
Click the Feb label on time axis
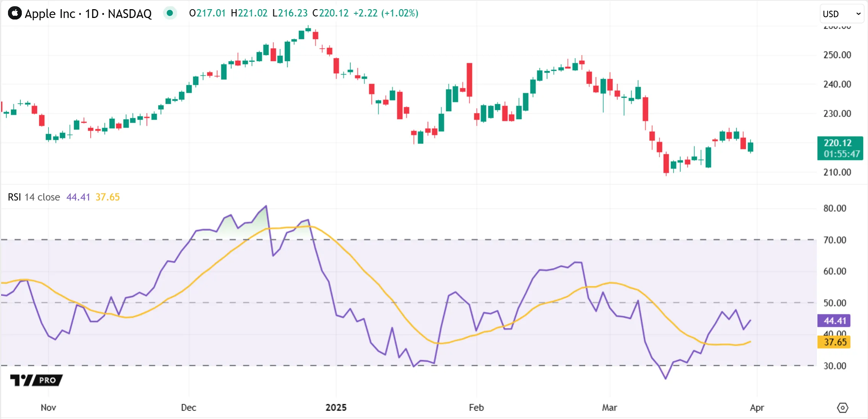tap(476, 407)
